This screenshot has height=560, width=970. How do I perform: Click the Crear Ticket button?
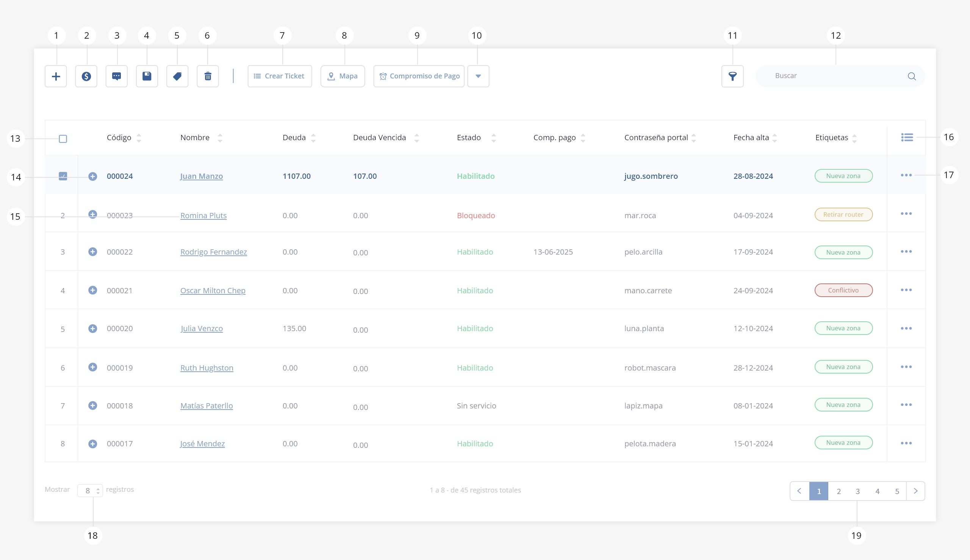click(280, 76)
